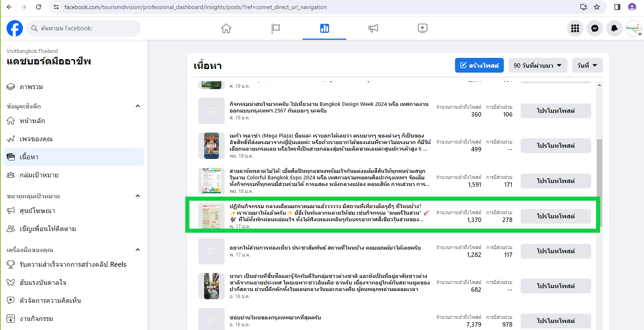Open the Mega Plaza post thumbnail
Viewport: 644px width, 330px height.
pos(212,146)
